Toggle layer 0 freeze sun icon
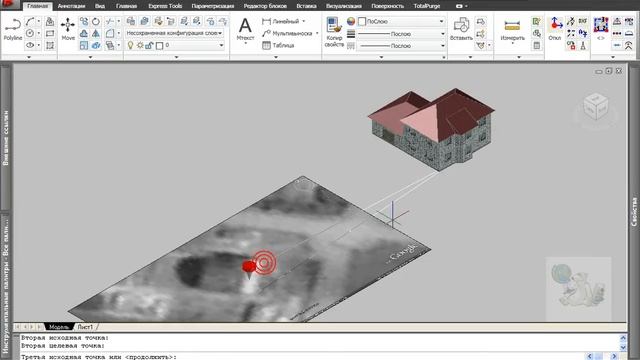 [x=140, y=45]
